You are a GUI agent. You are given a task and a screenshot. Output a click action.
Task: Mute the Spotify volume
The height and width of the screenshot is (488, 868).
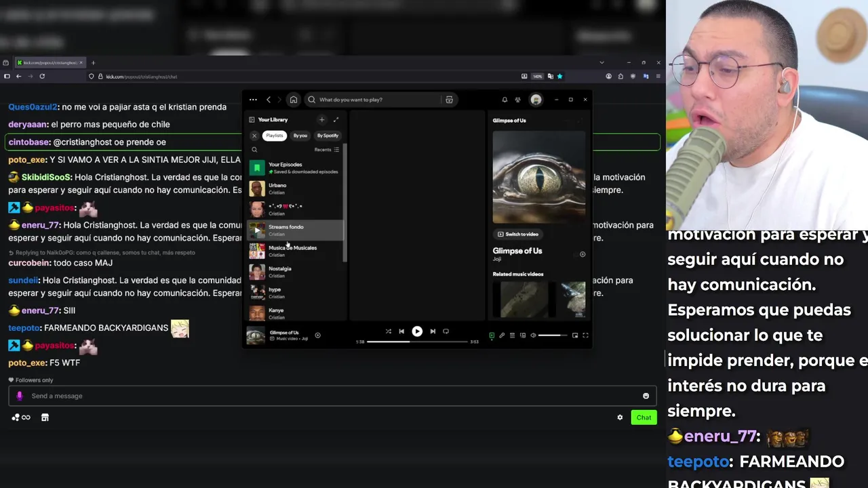(x=533, y=335)
